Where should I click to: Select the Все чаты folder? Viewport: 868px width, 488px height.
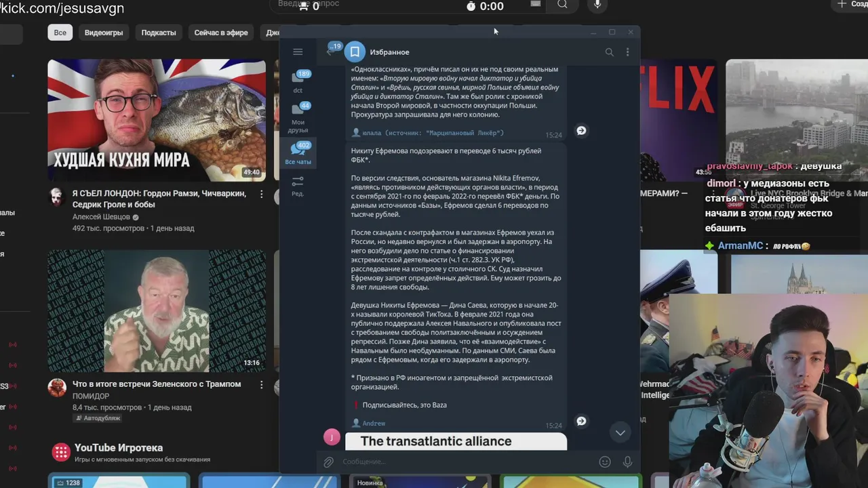point(298,154)
